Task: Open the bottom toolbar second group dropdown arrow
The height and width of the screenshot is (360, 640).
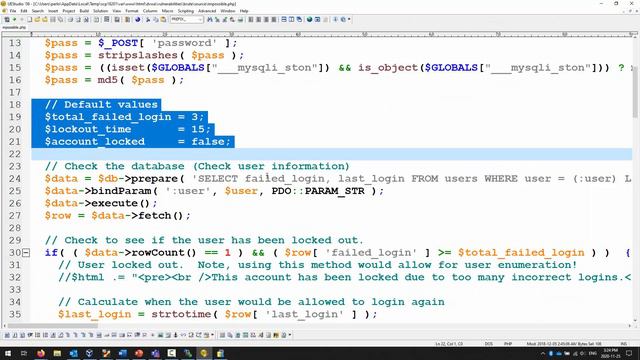Action: [x=290, y=335]
